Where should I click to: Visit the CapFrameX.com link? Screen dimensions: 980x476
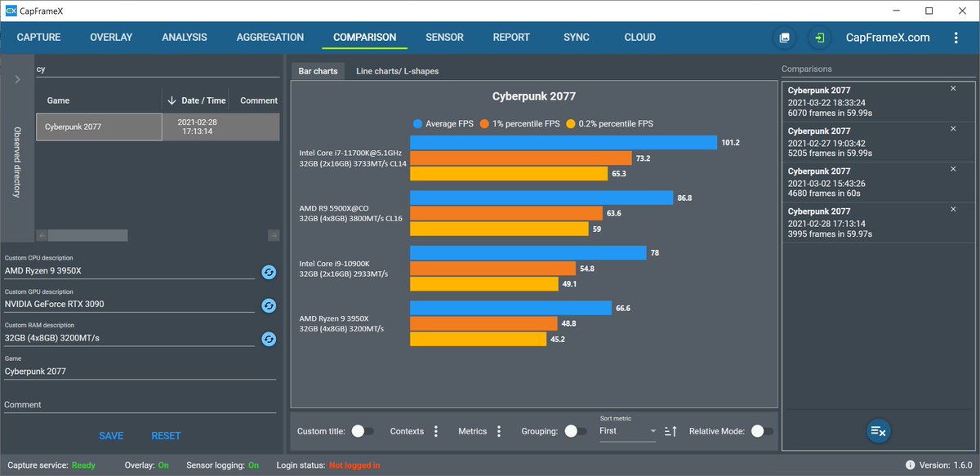[x=888, y=38]
